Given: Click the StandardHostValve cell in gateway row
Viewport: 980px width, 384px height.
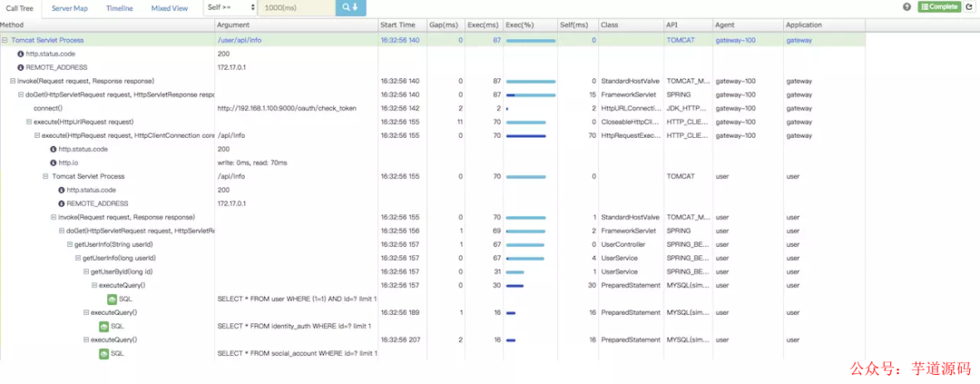Looking at the screenshot, I should [630, 81].
